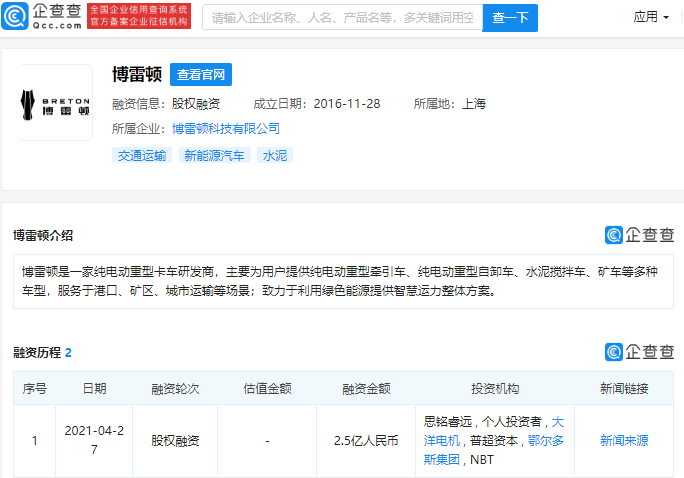Screen dimensions: 684x478
Task: Click the 融资信息 股权融资 text
Action: click(x=166, y=104)
